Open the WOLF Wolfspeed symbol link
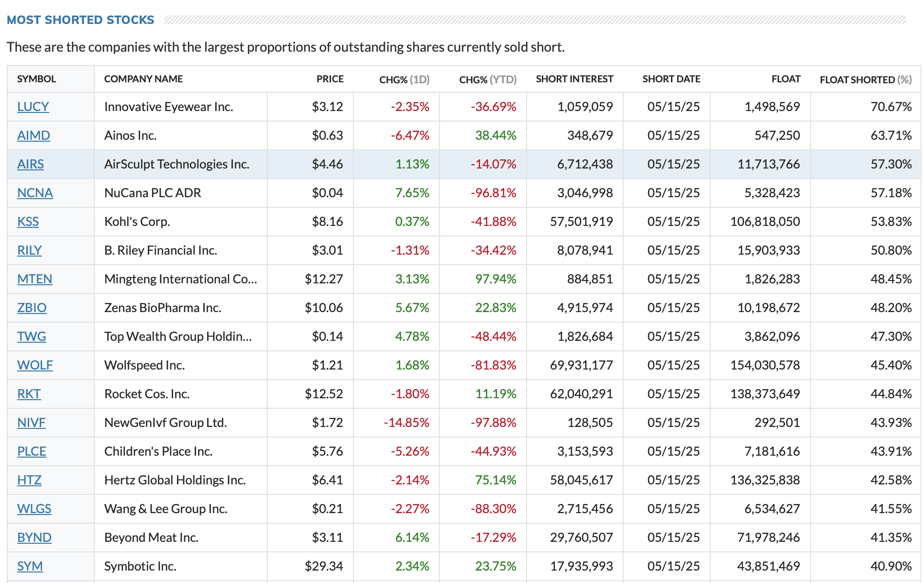 click(35, 365)
